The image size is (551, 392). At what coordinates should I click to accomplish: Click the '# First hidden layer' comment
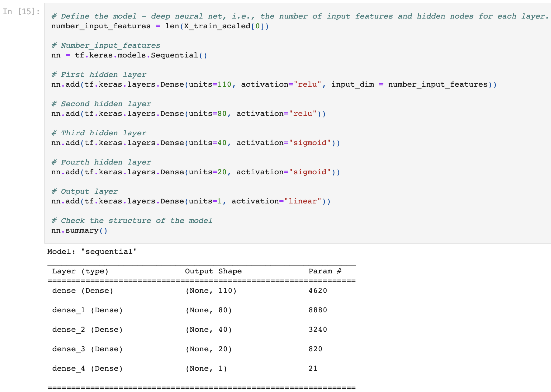click(99, 75)
